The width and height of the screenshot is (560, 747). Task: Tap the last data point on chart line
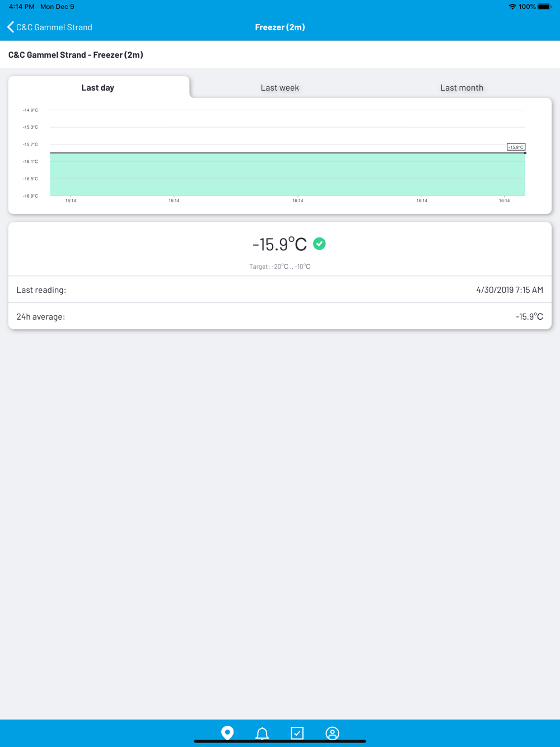525,153
